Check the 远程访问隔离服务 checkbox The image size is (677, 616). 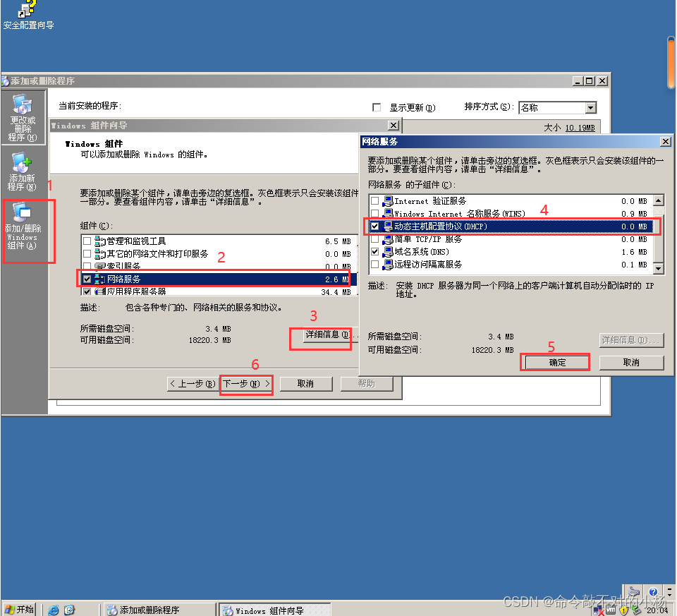[374, 264]
